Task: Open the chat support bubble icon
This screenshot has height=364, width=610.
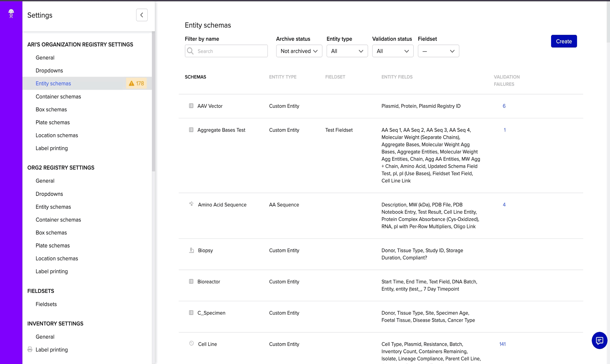Action: coord(599,340)
